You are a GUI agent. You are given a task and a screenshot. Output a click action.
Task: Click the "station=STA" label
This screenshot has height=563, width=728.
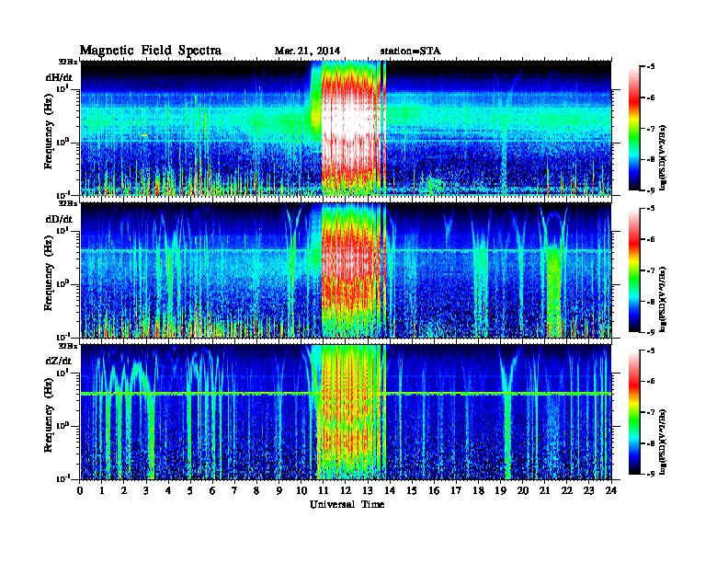[x=411, y=52]
